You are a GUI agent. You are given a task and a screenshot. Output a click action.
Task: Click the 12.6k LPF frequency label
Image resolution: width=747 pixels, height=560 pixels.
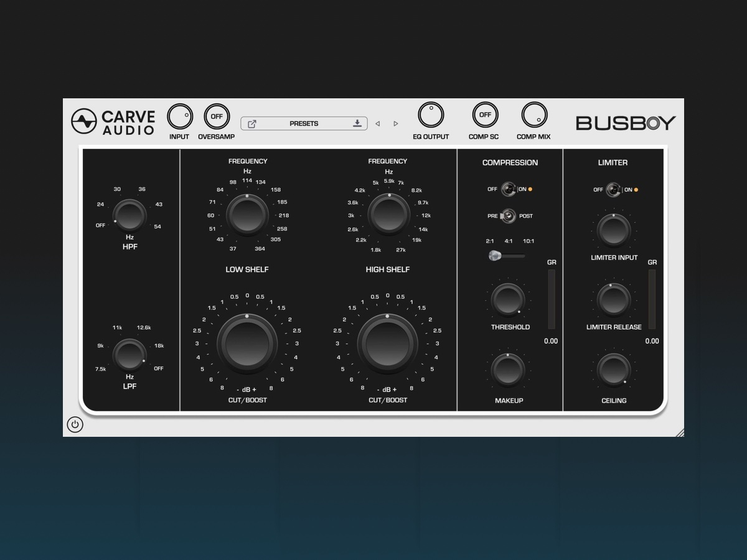pos(144,327)
